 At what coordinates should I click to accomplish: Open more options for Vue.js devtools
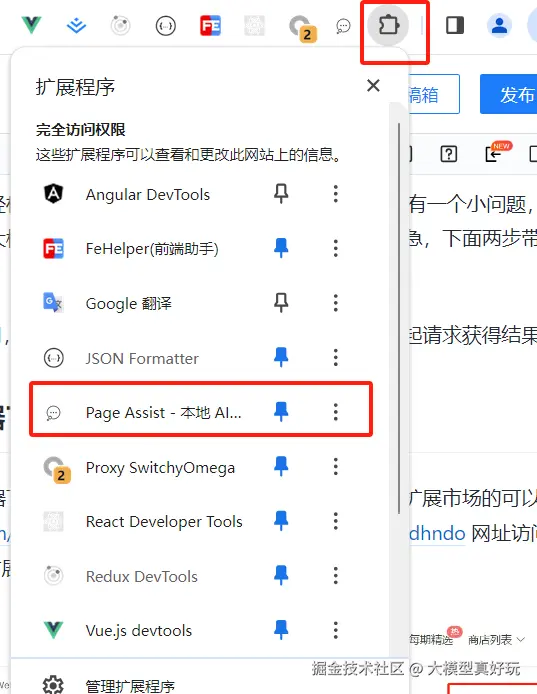[x=336, y=630]
